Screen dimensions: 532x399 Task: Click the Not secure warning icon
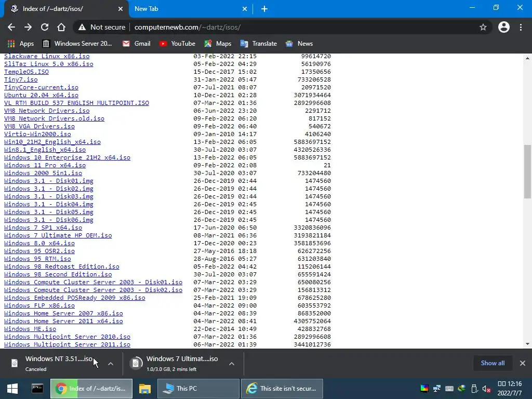(82, 27)
